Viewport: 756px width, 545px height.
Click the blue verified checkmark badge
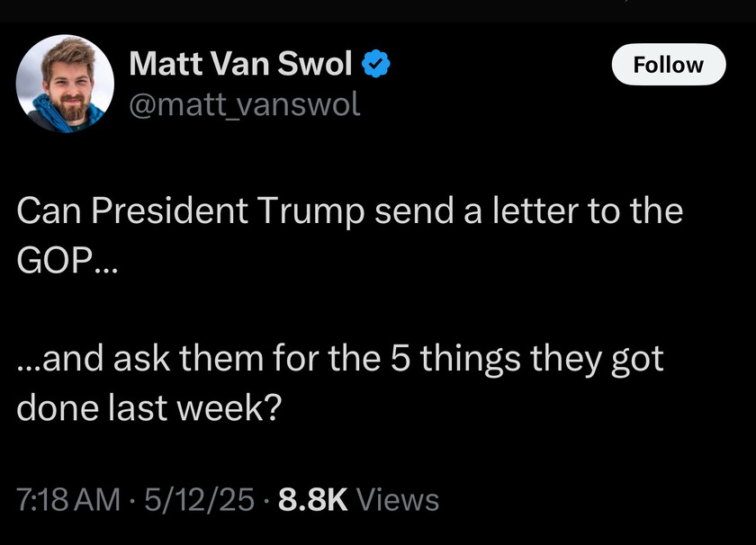pos(375,64)
